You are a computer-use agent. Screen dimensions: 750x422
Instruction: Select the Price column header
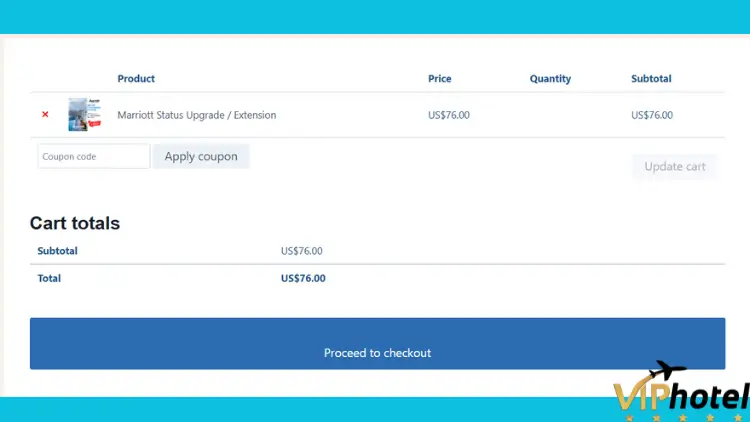[x=440, y=78]
